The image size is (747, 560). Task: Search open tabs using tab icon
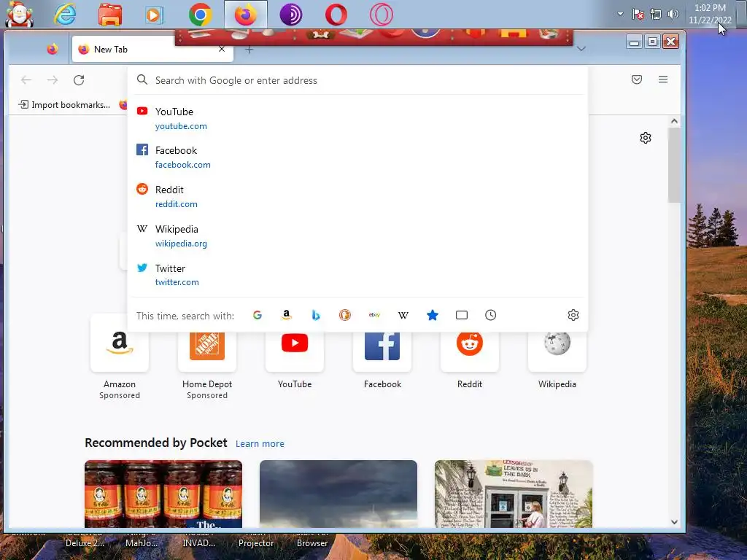tap(462, 315)
